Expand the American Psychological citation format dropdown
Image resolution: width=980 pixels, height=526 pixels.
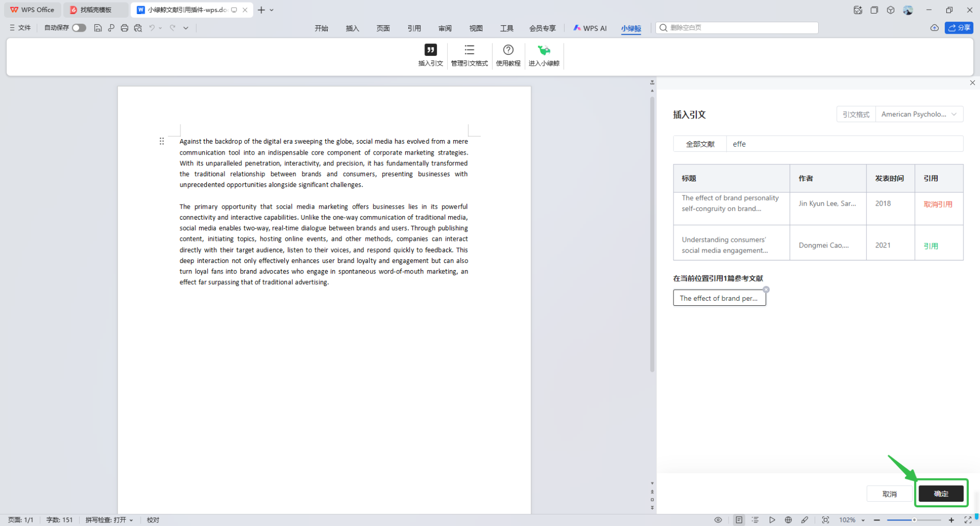tap(918, 114)
